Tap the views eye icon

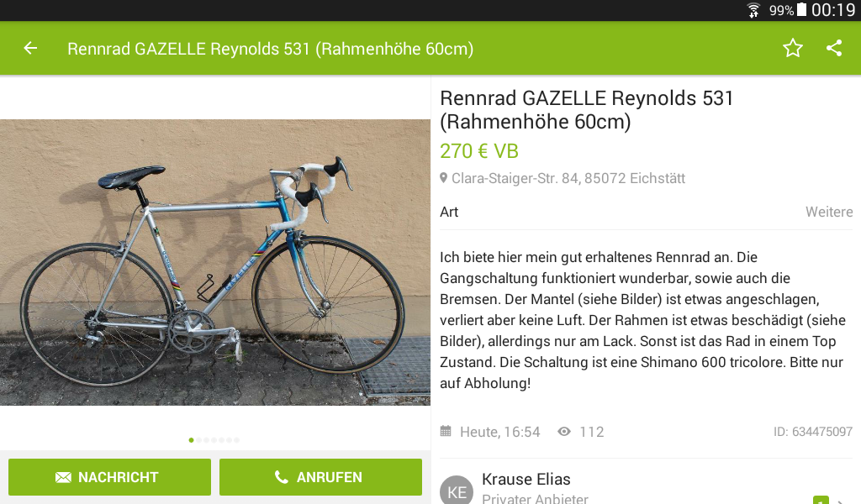[x=564, y=432]
